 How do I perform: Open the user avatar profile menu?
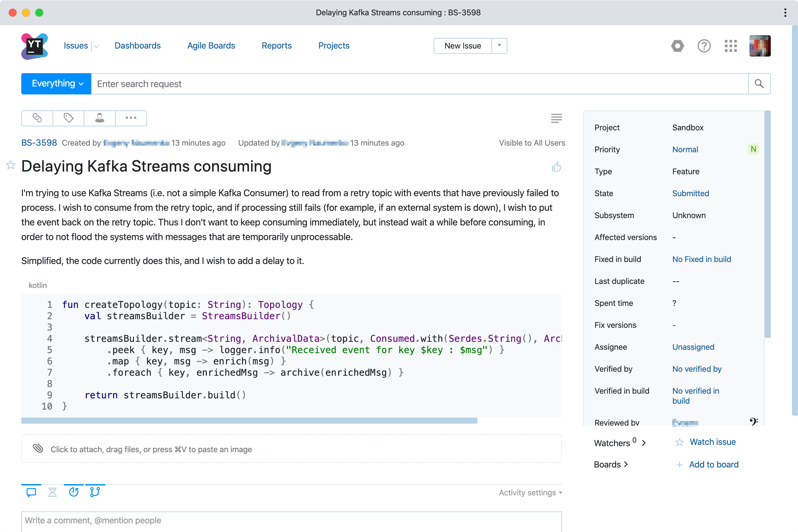(x=760, y=46)
